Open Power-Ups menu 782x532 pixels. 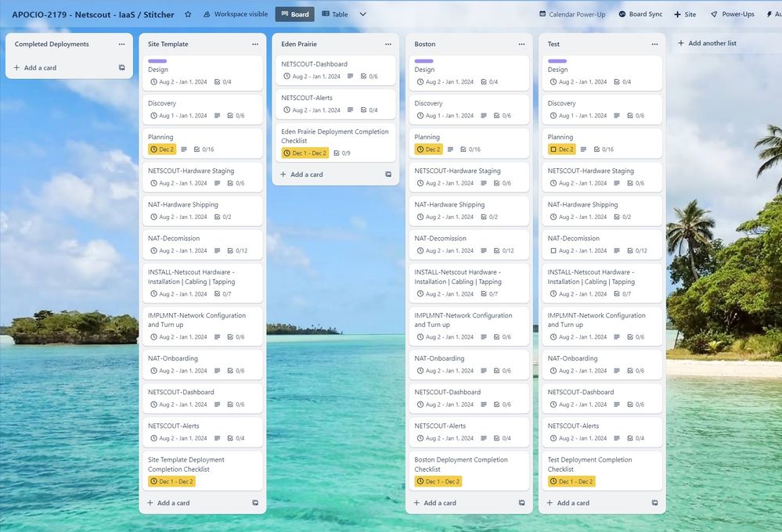(x=733, y=14)
